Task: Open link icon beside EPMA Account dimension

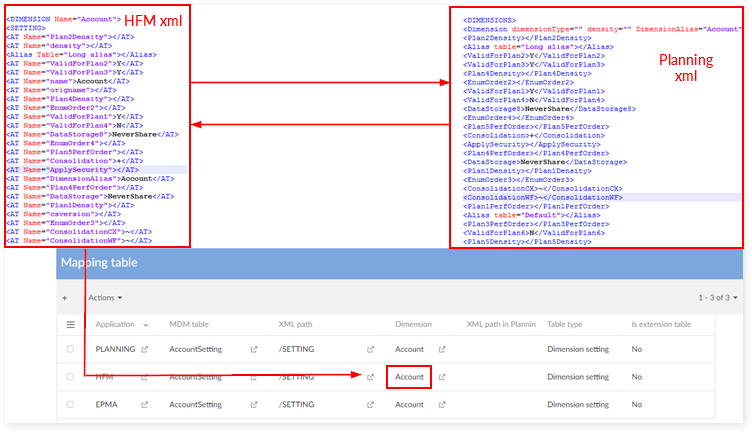Action: [442, 405]
